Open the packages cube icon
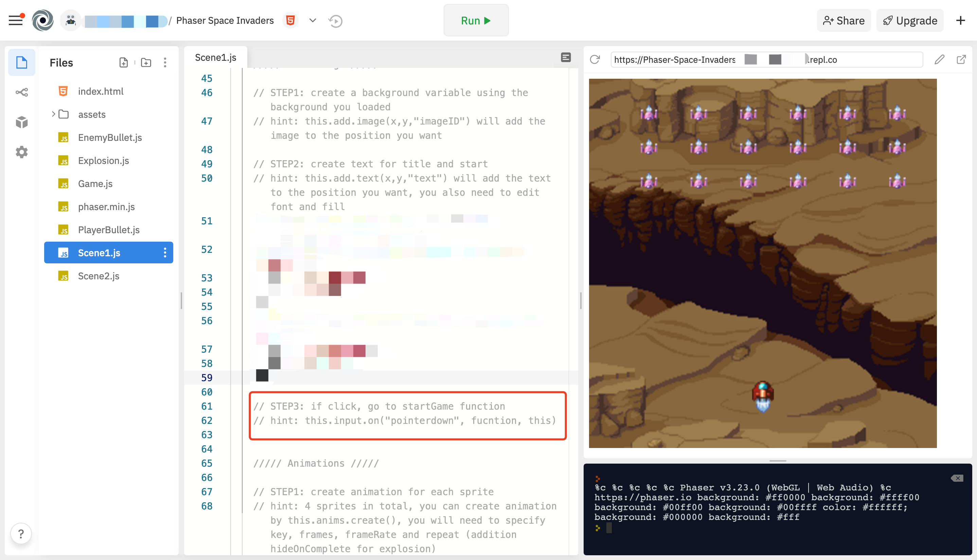This screenshot has height=560, width=977. coord(21,122)
